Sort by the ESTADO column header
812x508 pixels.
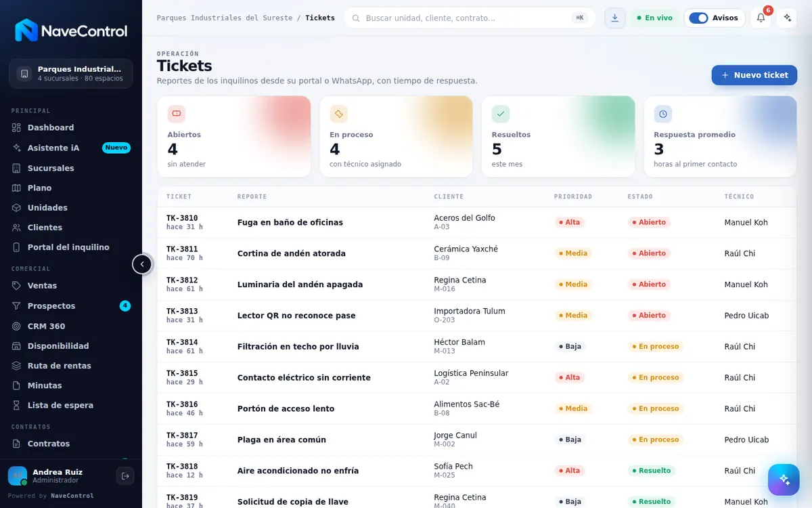point(640,196)
